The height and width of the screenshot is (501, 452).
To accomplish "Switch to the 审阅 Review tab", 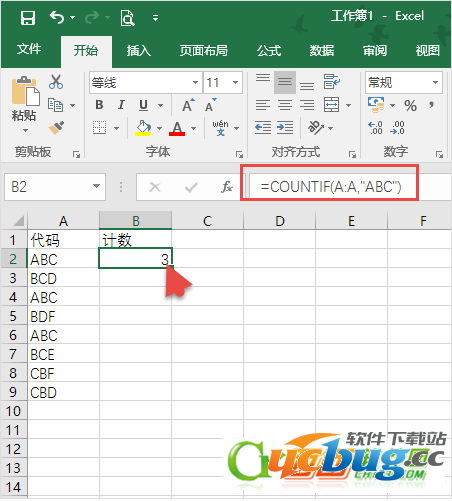I will pyautogui.click(x=375, y=51).
